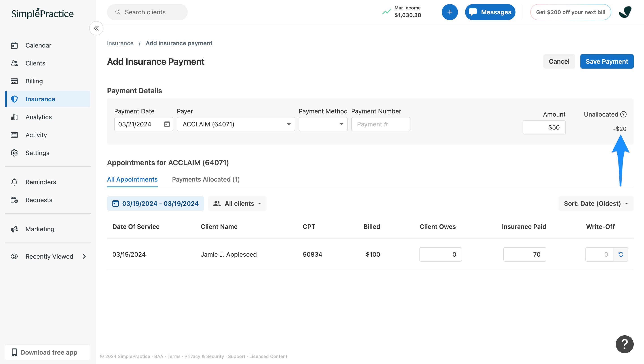Viewport: 644px width, 364px height.
Task: Switch to the All Appointments tab
Action: pos(132,179)
